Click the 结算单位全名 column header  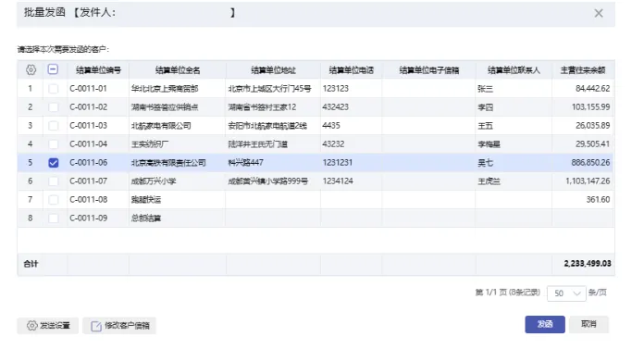[x=178, y=70]
